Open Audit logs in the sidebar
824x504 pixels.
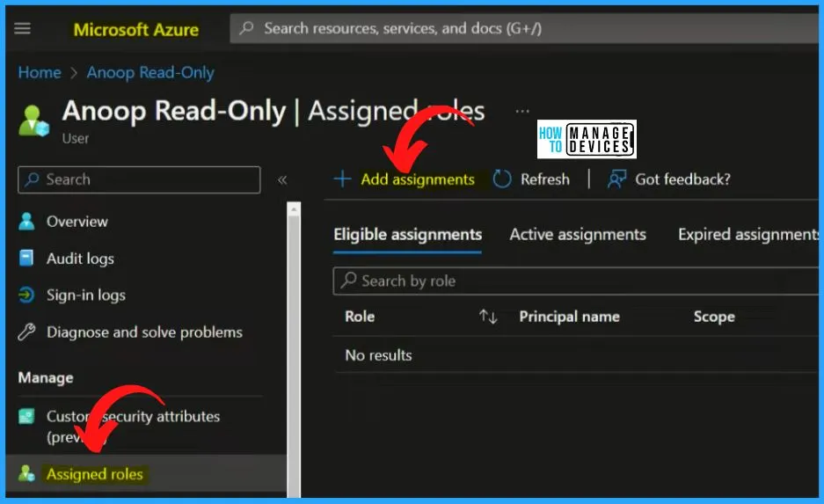(80, 259)
